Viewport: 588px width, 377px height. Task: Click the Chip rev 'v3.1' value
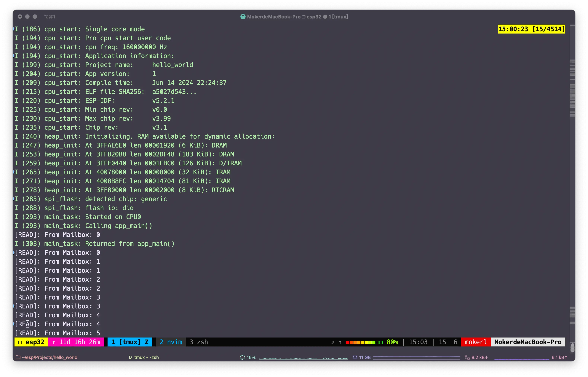click(159, 128)
